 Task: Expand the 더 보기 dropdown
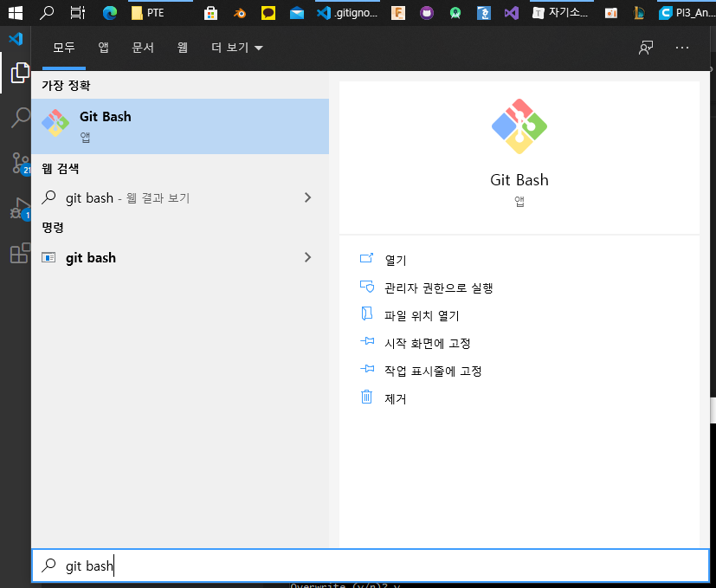tap(237, 48)
